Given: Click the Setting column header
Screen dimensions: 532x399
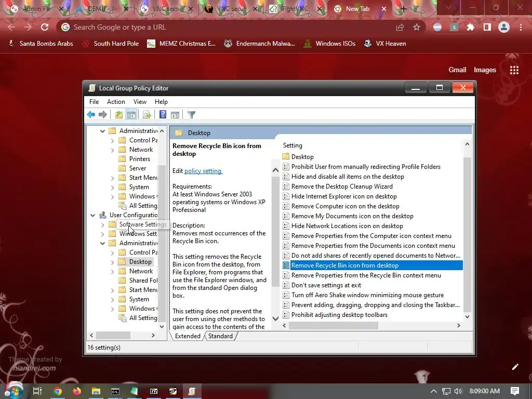Looking at the screenshot, I should 292,145.
